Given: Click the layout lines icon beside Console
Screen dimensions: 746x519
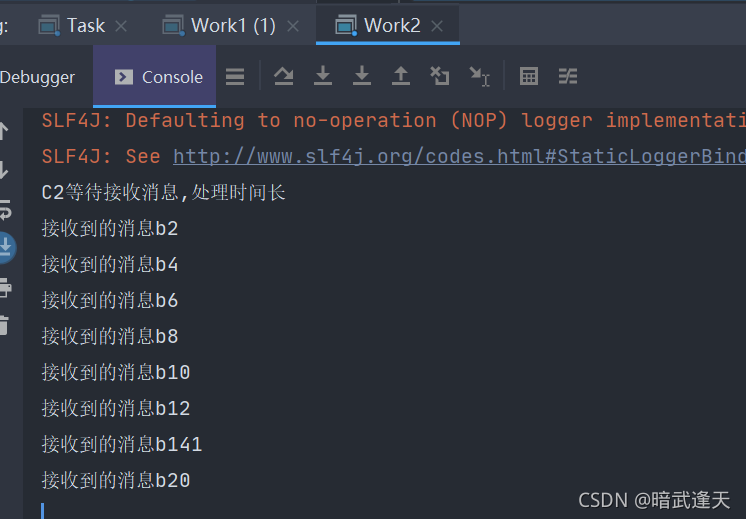Looking at the screenshot, I should pyautogui.click(x=235, y=76).
